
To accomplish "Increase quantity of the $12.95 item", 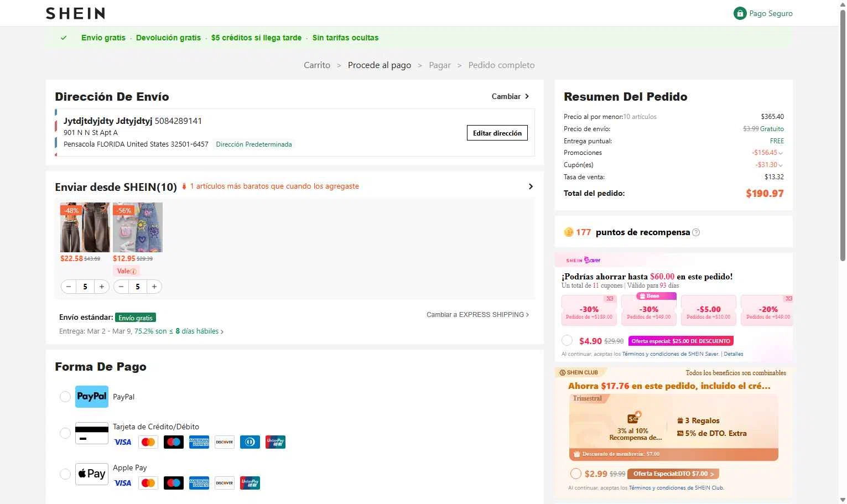I will coord(154,287).
